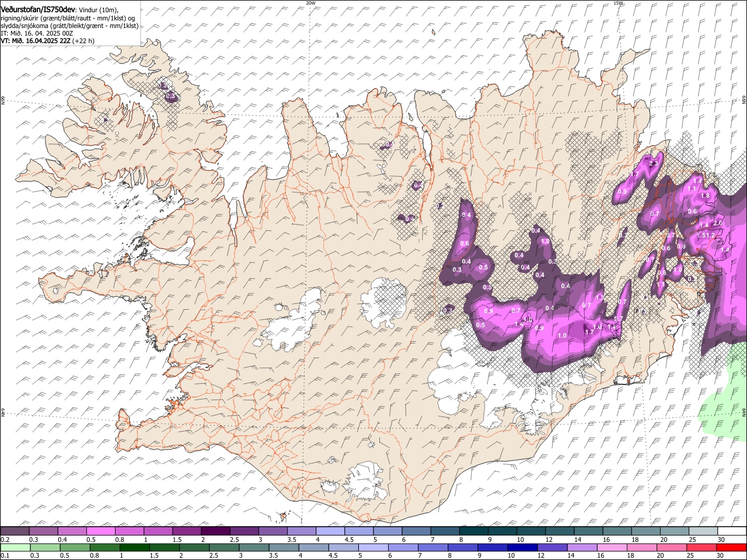Select the "VT: Mið. 16.04.2025 22Z" valid time
The image size is (747, 560).
coord(36,41)
